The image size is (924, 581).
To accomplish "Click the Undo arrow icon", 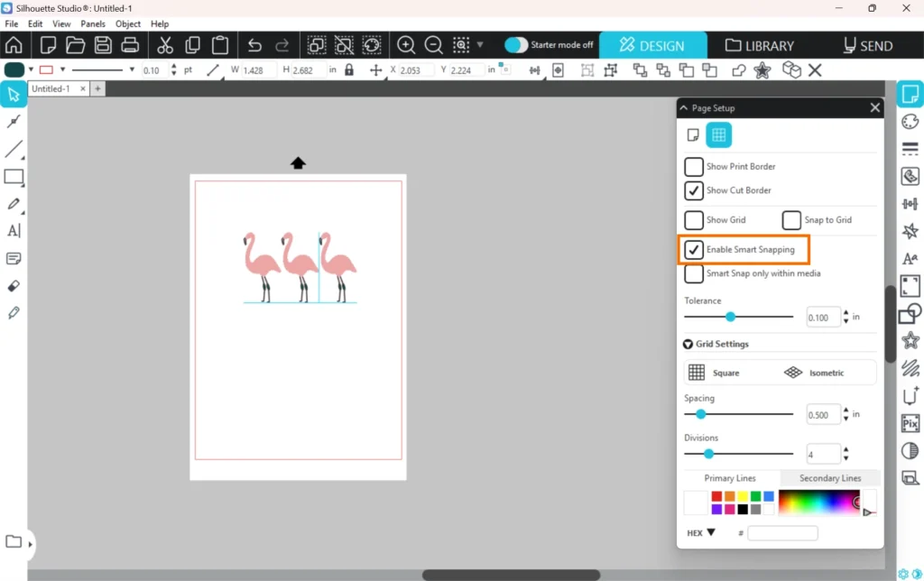I will point(254,45).
